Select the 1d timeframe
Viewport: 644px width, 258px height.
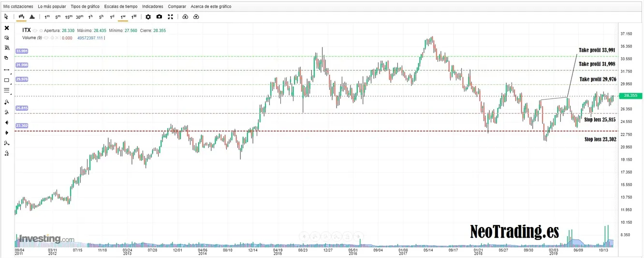[x=112, y=17]
